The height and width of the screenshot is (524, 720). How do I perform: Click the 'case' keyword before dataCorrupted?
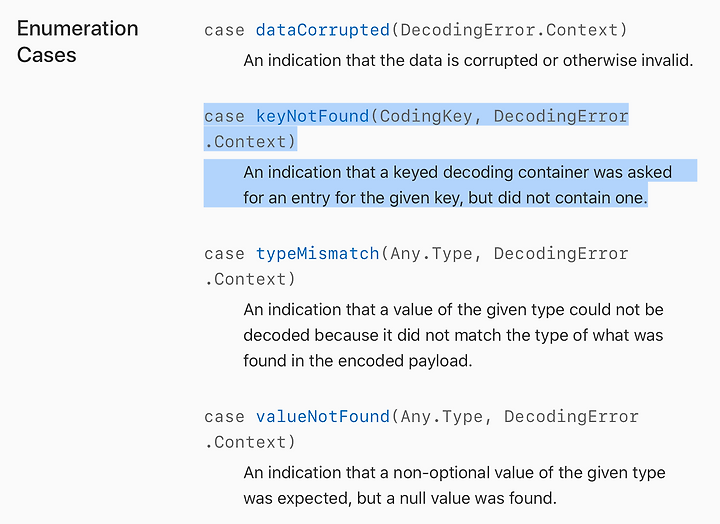[x=224, y=30]
